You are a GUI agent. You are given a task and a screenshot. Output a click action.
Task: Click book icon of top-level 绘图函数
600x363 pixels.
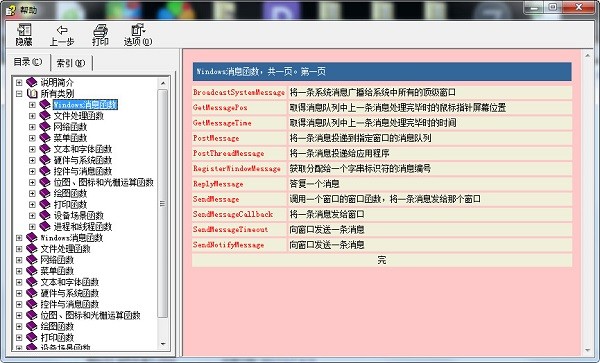click(32, 326)
